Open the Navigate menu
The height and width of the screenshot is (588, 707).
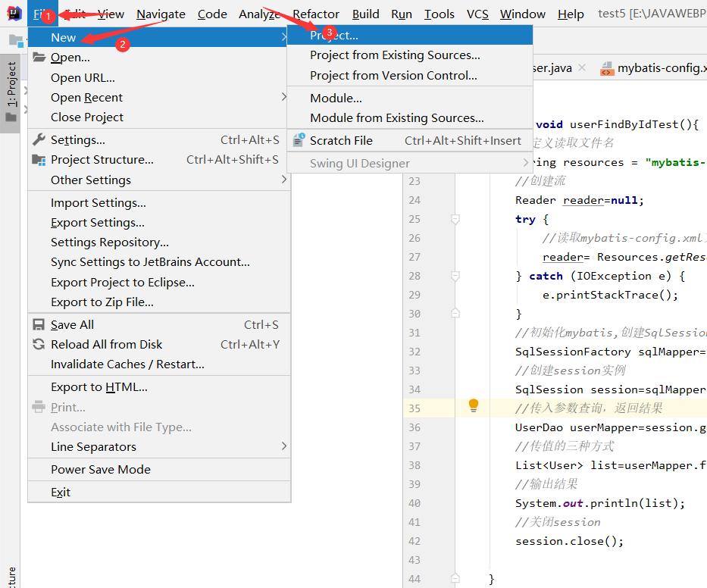[161, 14]
